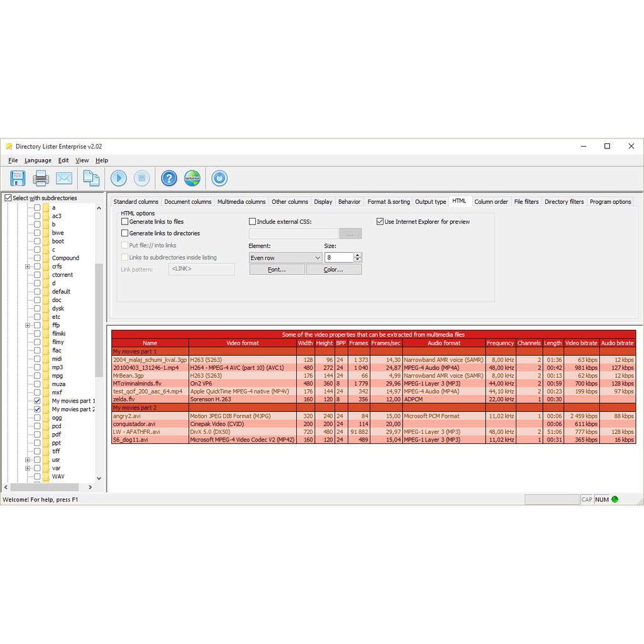Uncheck Use Internet Explorer for preview
The width and height of the screenshot is (644, 644).
pos(380,222)
